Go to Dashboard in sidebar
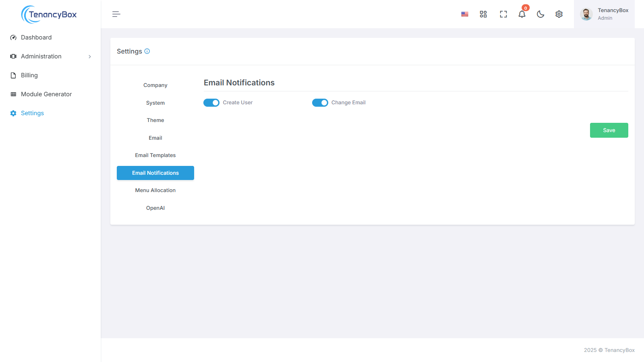This screenshot has height=362, width=644. pos(36,37)
